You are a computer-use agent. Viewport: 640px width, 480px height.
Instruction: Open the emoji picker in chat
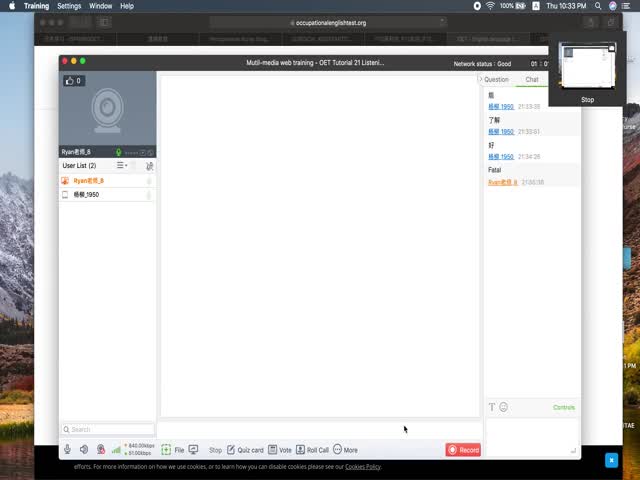[504, 407]
